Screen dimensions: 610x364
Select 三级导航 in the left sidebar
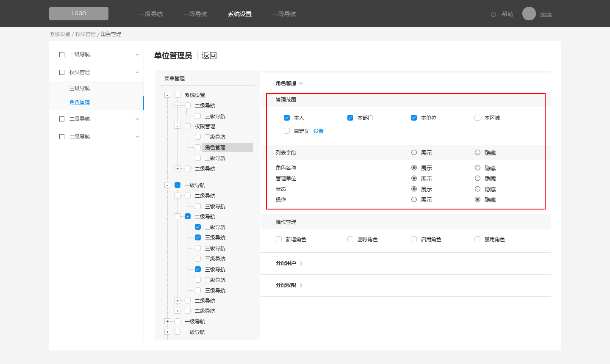click(x=80, y=88)
